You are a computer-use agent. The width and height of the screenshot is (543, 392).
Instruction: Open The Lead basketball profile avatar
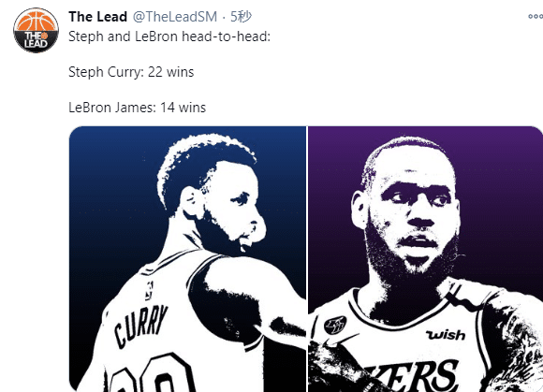pos(36,30)
